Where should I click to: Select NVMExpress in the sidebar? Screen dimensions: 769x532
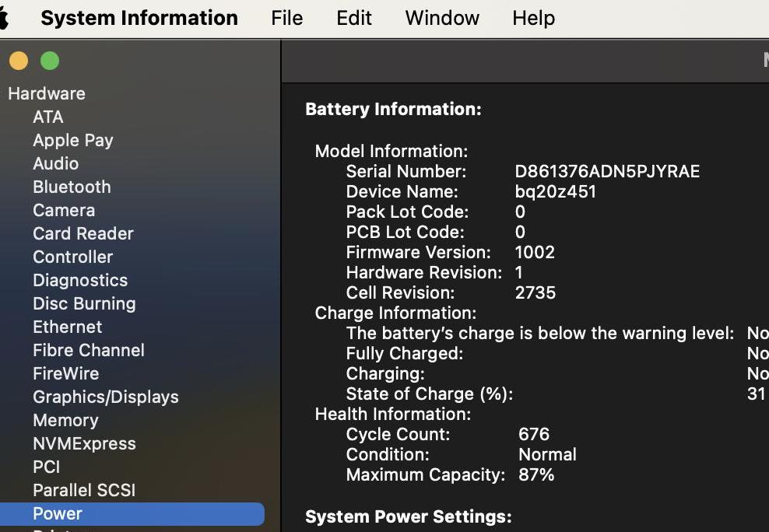84,443
